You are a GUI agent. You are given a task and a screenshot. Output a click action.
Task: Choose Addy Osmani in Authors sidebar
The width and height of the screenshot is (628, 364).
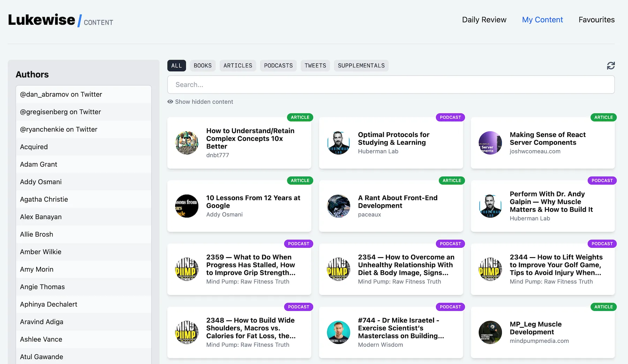(83, 182)
